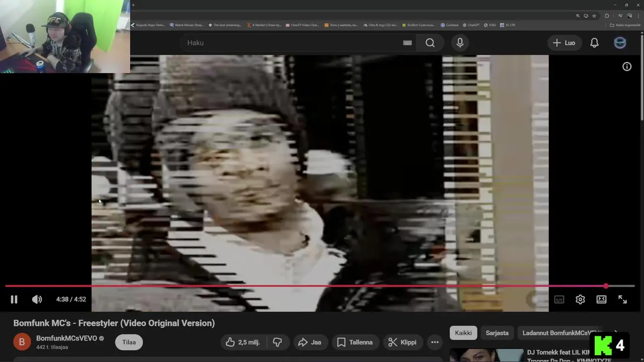
Task: Open the BomfunkMCsVEVO channel avatar
Action: [x=22, y=342]
